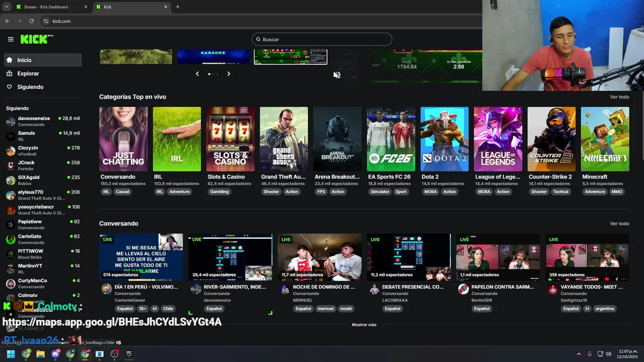Click the Gambling tag under Slots & Casino
This screenshot has width=644, height=362.
coord(219,192)
